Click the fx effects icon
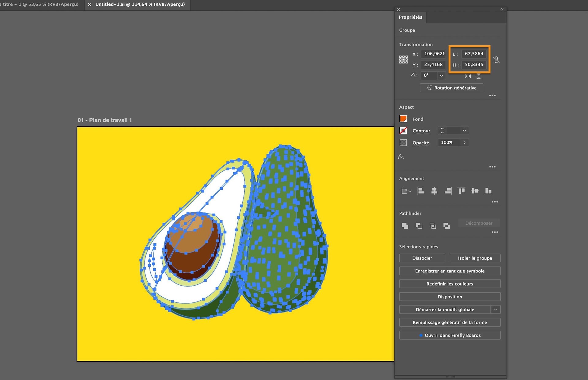The width and height of the screenshot is (588, 380). (401, 157)
